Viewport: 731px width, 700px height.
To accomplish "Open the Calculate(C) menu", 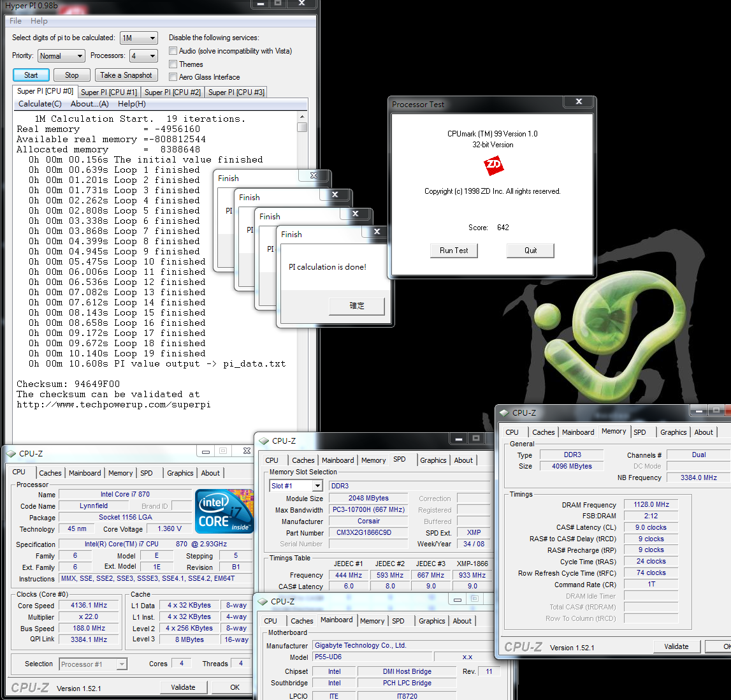I will pyautogui.click(x=40, y=104).
